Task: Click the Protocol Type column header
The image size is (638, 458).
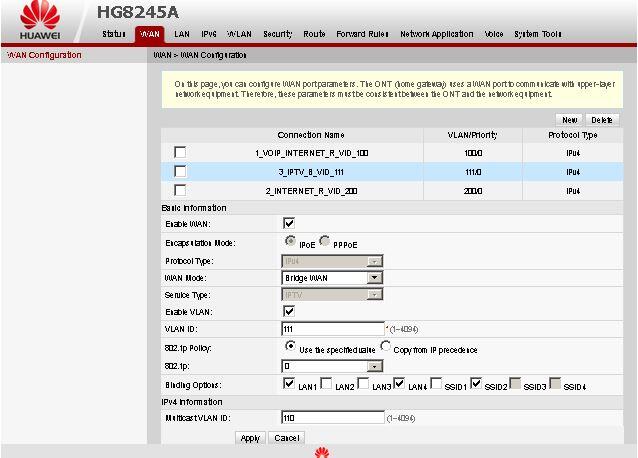Action: point(572,135)
